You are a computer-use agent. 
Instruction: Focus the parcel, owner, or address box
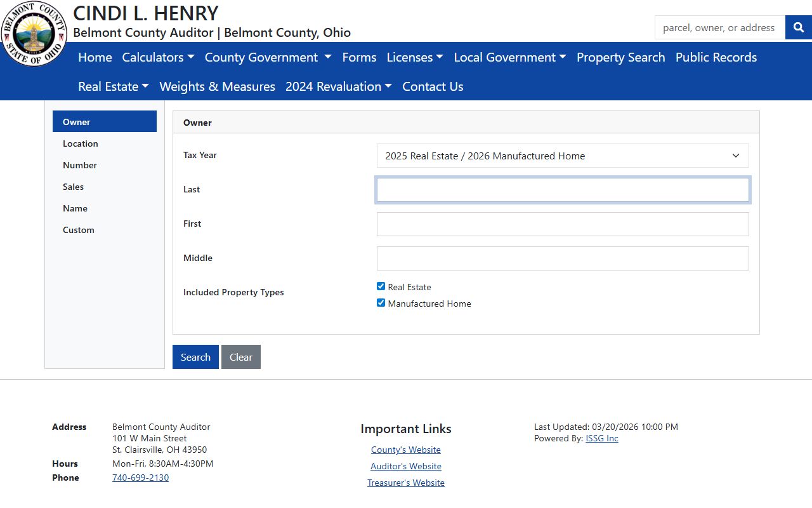coord(720,27)
